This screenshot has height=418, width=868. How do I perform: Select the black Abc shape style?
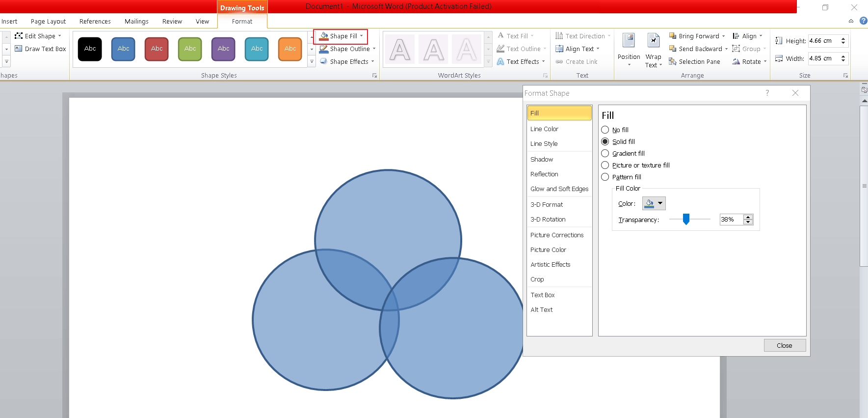90,49
